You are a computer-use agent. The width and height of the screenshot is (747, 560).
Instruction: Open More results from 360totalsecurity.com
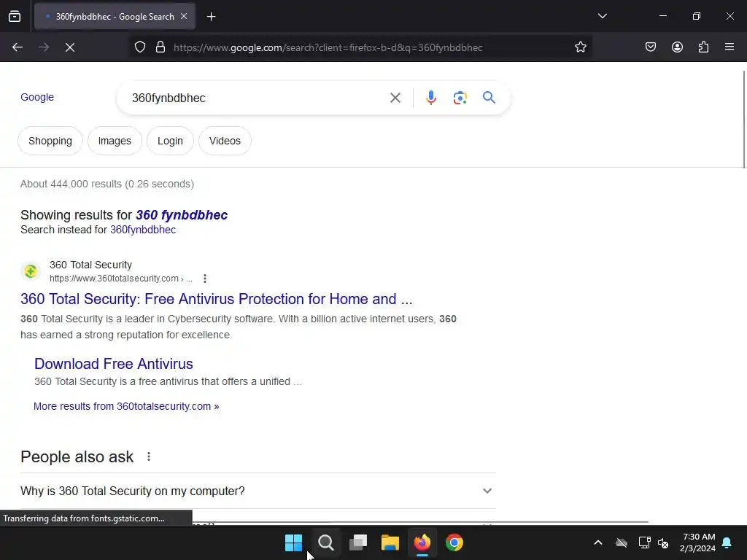coord(126,406)
